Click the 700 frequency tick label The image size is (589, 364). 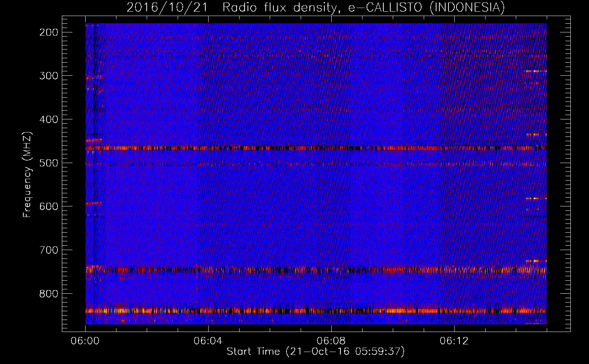48,250
